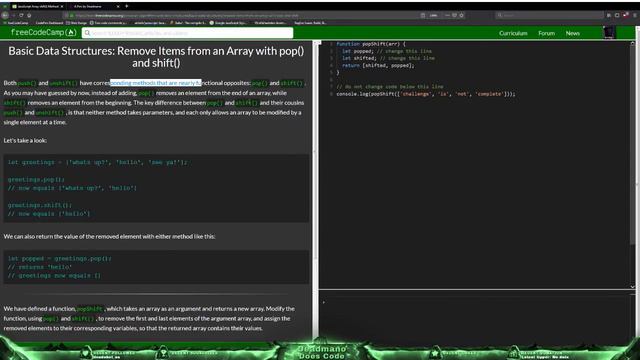Viewport: 640px width, 360px height.
Task: Click 'Let's take a look:' text
Action: click(25, 140)
